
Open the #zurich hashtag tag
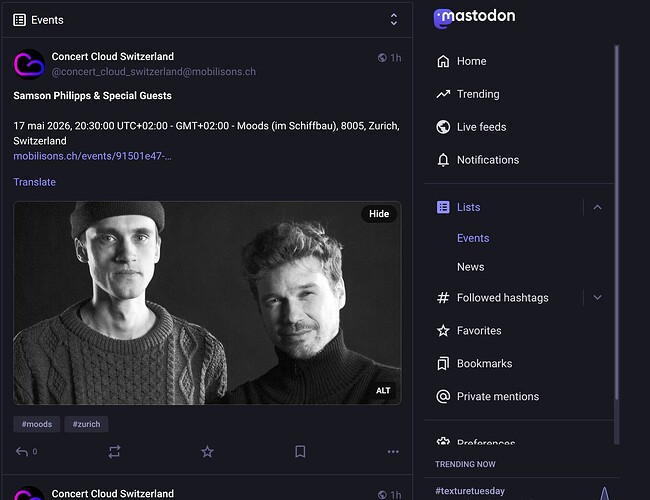86,424
